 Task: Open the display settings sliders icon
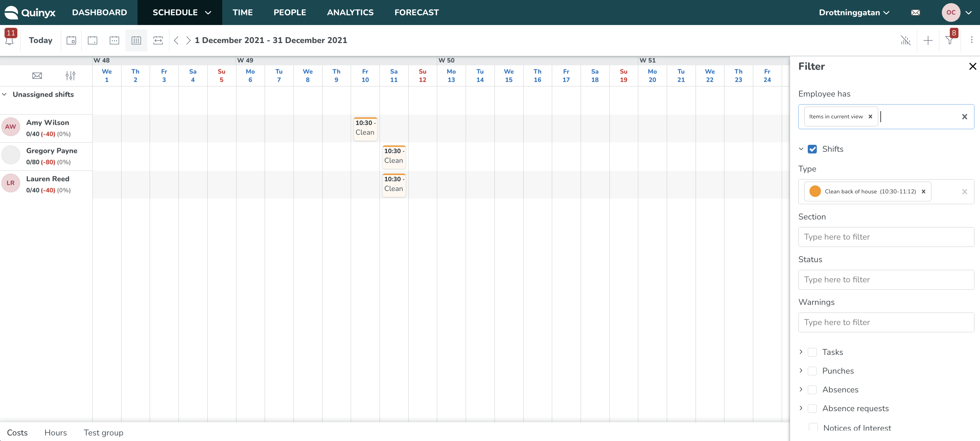(70, 76)
